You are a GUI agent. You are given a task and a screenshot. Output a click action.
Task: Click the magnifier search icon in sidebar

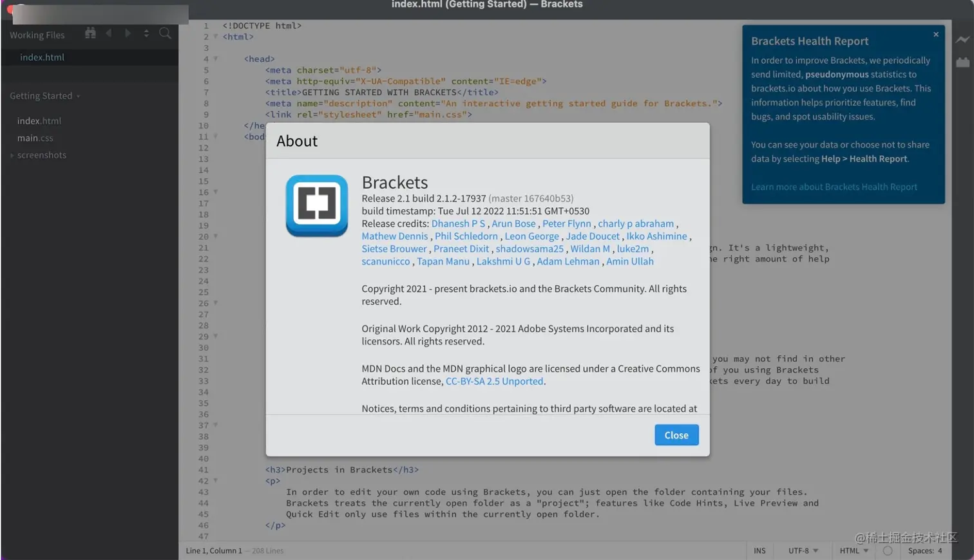(x=165, y=33)
